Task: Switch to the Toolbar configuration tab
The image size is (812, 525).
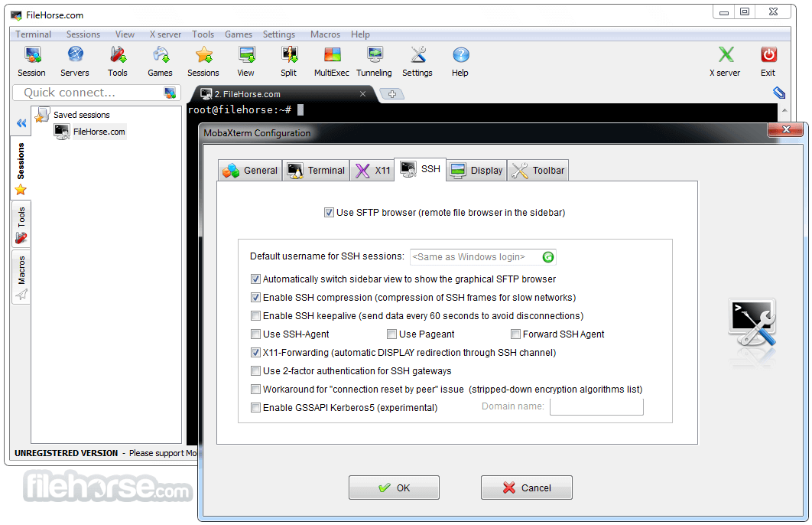Action: tap(538, 171)
